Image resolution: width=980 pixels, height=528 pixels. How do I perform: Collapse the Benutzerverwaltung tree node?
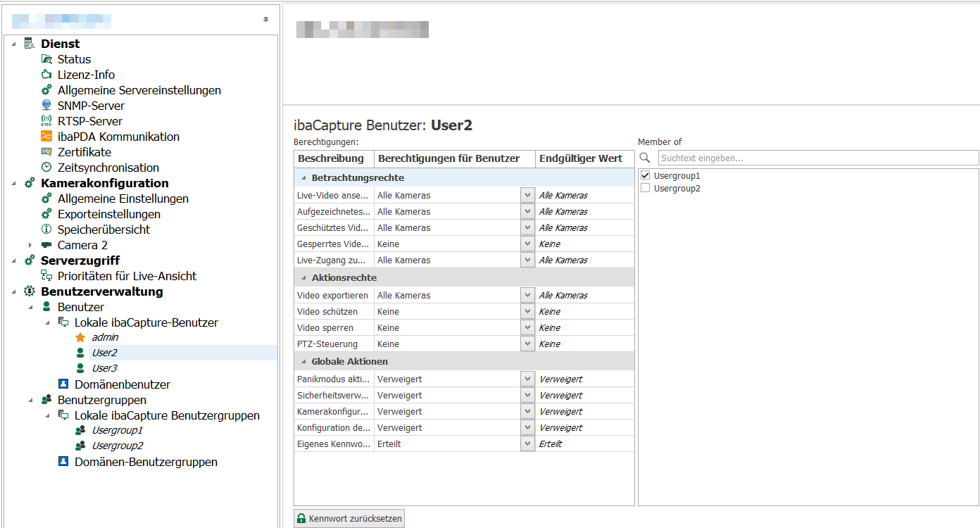coord(13,291)
